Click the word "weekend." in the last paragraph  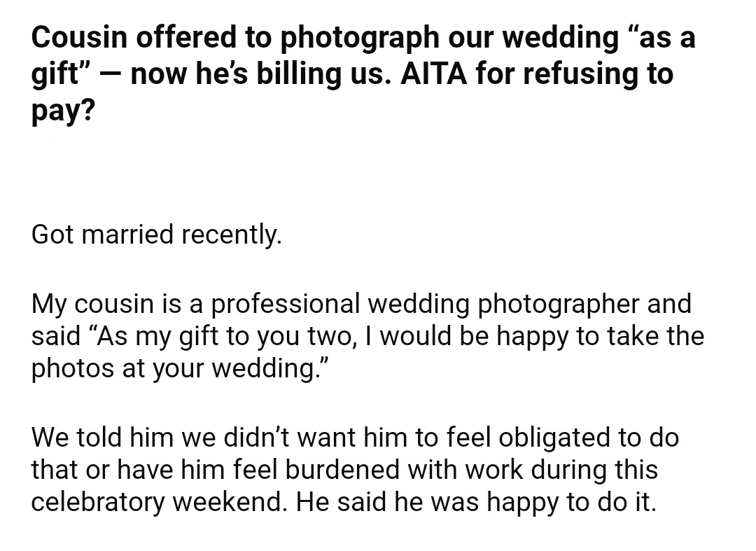230,502
